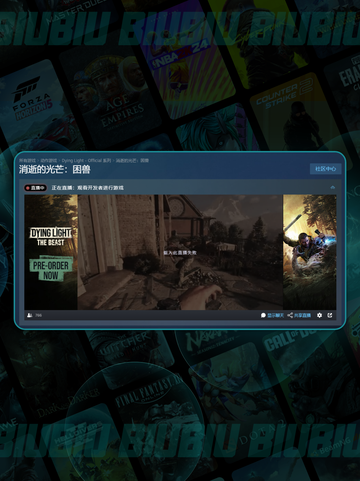Viewport: 360px width, 481px height.
Task: Click the PRE-ORDER NOW banner
Action: coord(51,270)
